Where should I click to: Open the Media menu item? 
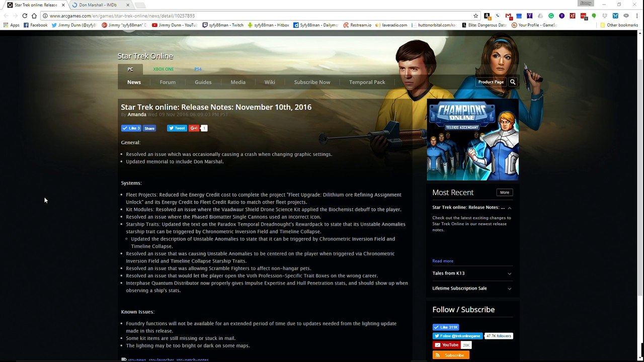point(238,82)
